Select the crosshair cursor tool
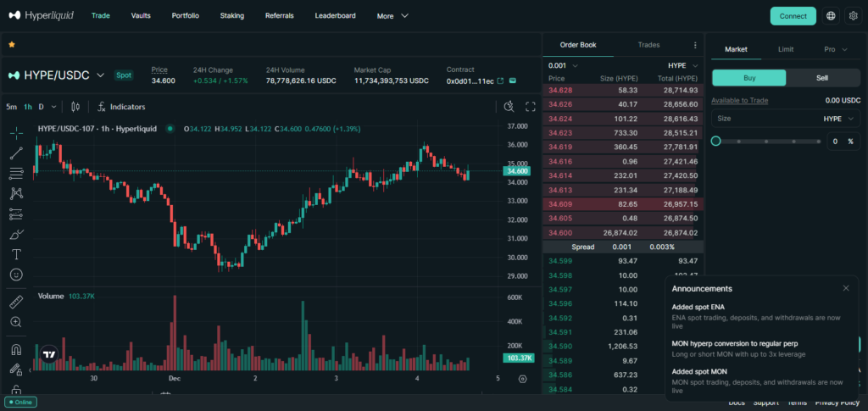Screen dimensions: 868x411 point(16,133)
